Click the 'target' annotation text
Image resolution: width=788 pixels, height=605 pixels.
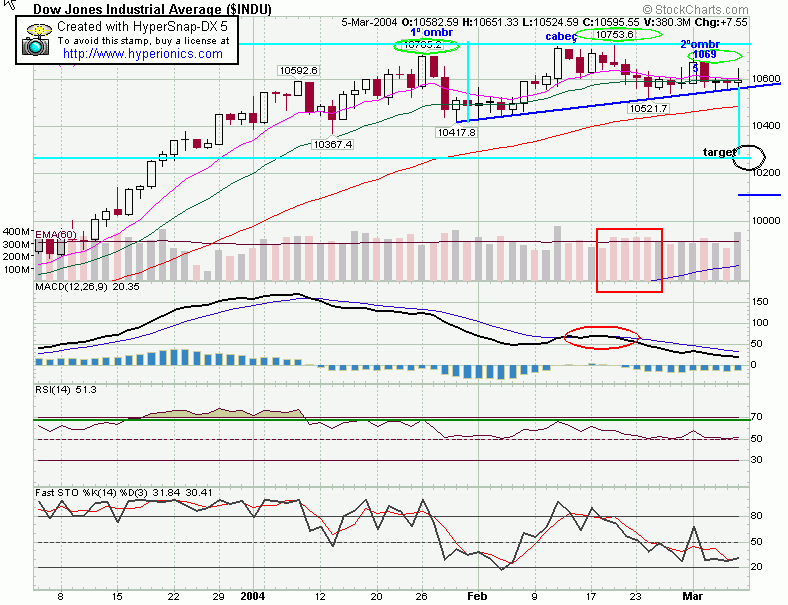719,152
